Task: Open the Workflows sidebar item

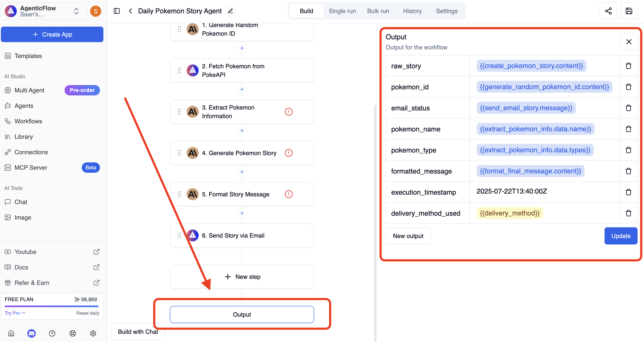Action: pyautogui.click(x=28, y=121)
